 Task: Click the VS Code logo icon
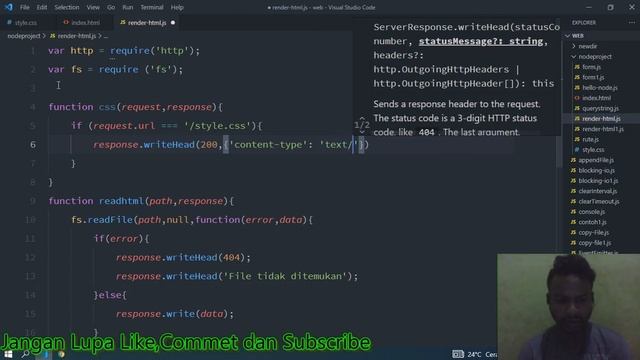9,7
